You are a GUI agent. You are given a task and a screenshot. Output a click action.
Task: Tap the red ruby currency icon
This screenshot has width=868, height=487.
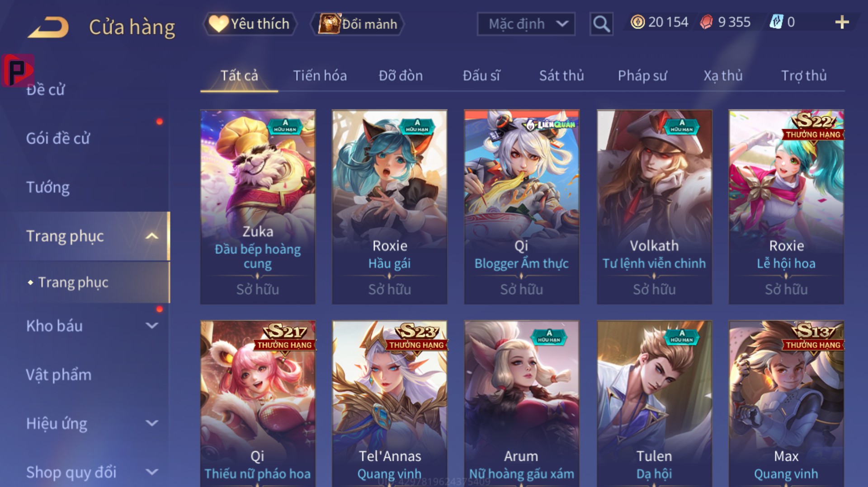click(706, 22)
